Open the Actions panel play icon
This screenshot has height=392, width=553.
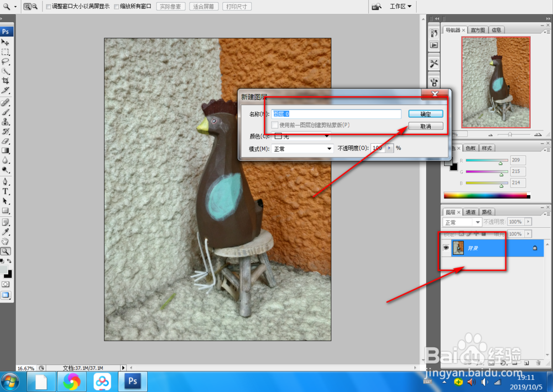click(434, 45)
